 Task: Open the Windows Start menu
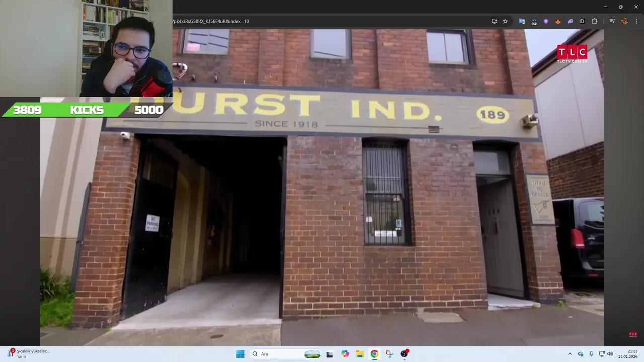click(x=240, y=354)
